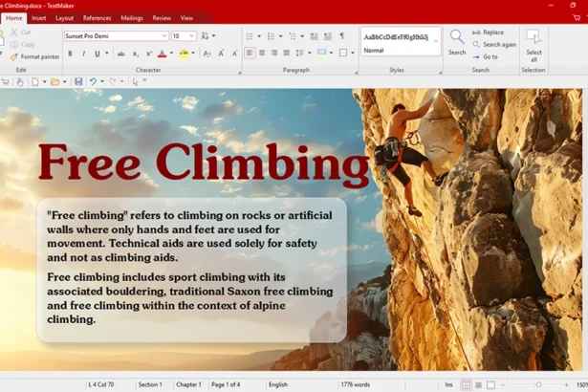This screenshot has width=588, height=392.
Task: Open highlight color dropdown arrow
Action: click(193, 54)
